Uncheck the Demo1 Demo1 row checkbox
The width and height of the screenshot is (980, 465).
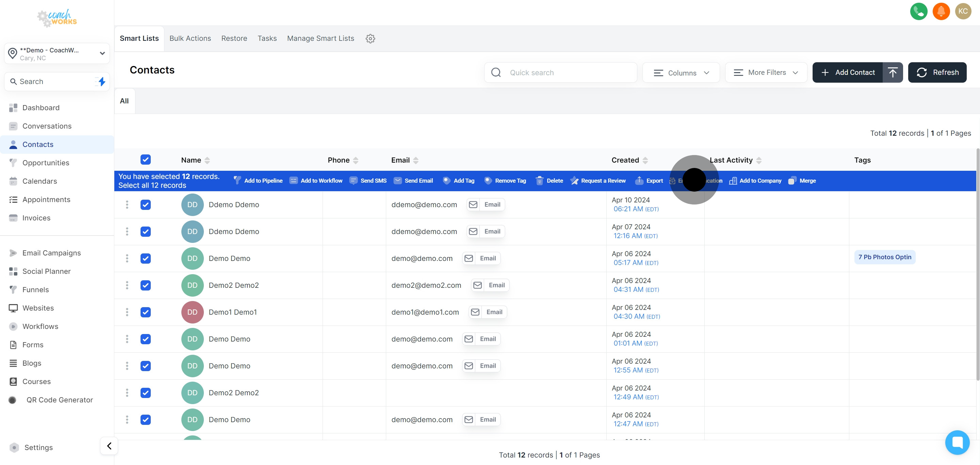145,312
